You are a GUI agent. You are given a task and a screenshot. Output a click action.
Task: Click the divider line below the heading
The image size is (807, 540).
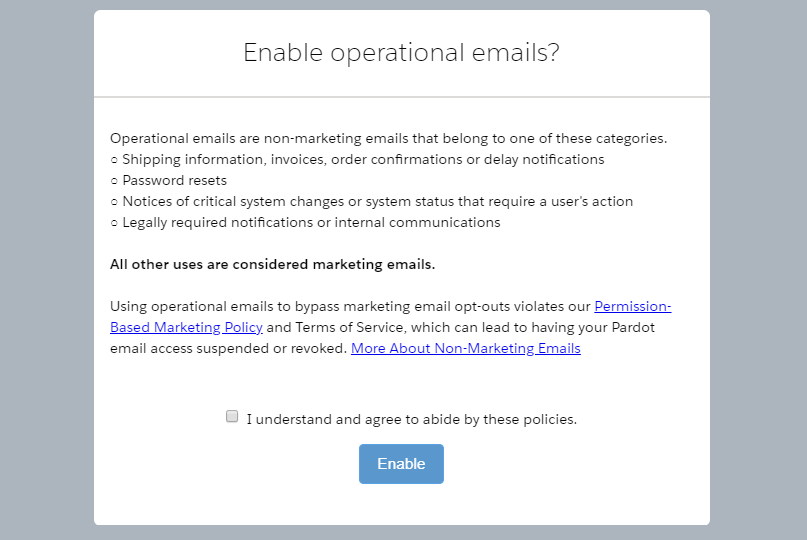pyautogui.click(x=401, y=97)
